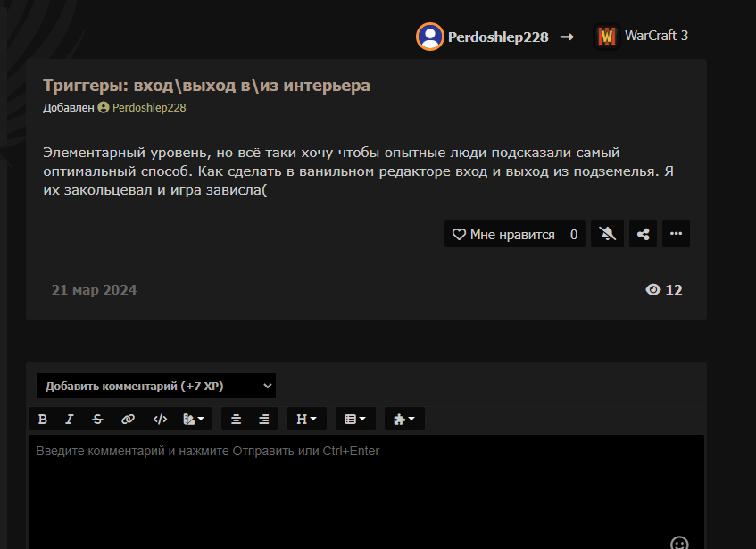Open the emoji smiley picker
The image size is (756, 549).
[679, 543]
